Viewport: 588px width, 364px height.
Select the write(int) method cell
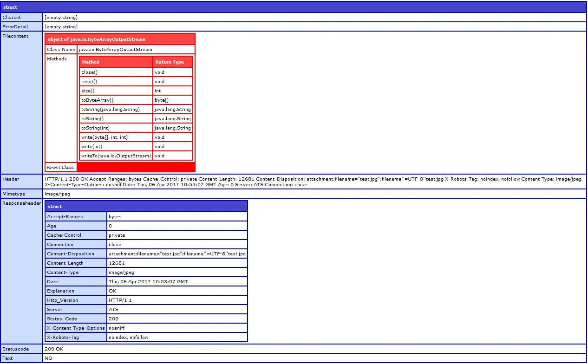(x=116, y=147)
